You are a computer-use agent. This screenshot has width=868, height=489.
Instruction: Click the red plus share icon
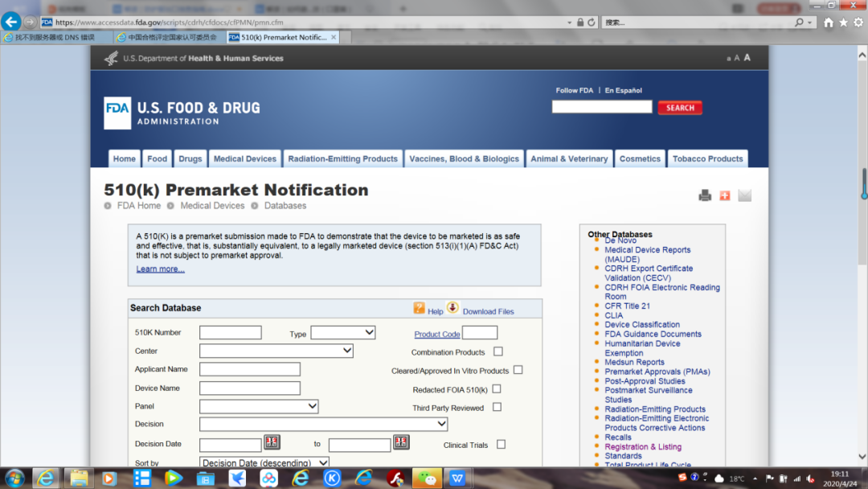coord(725,195)
